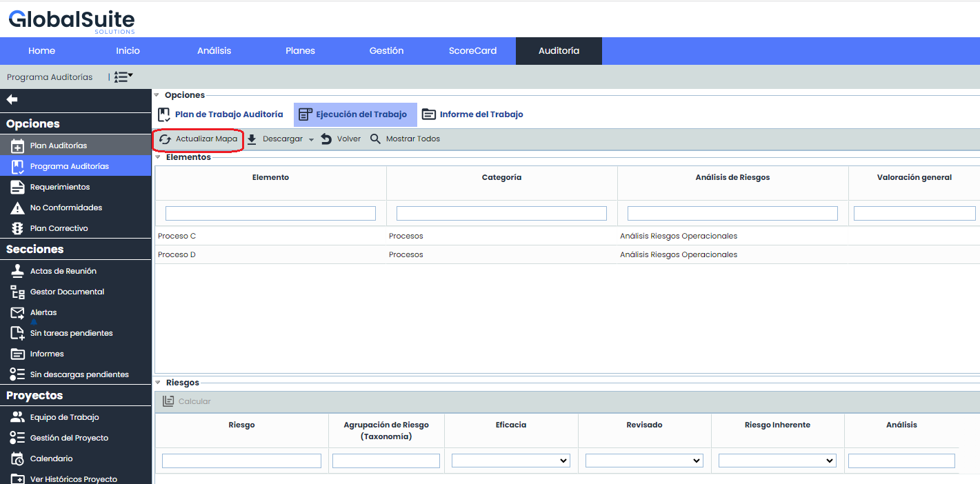Click the Mostrar Todos magnifier icon
The height and width of the screenshot is (484, 980).
(375, 139)
